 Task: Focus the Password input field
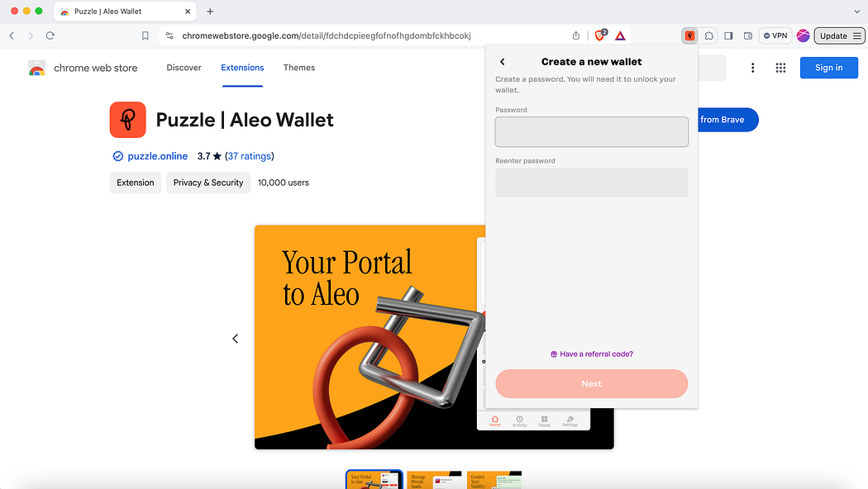(591, 131)
